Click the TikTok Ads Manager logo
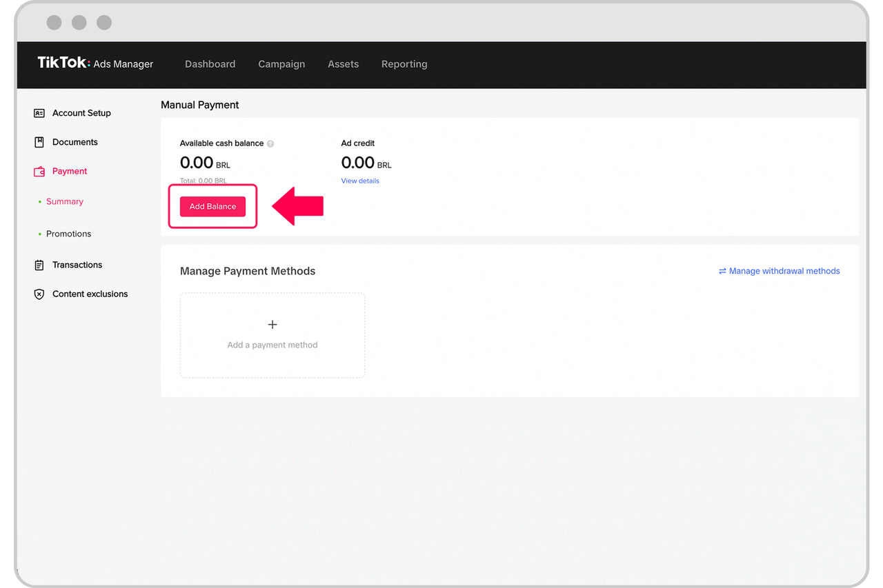 point(95,63)
